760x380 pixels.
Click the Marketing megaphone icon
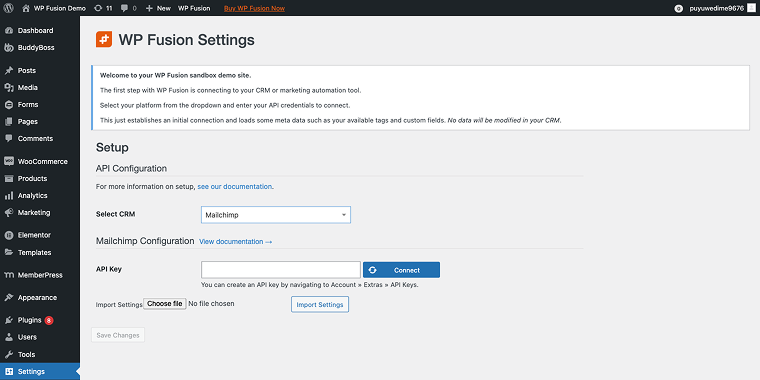tap(9, 212)
